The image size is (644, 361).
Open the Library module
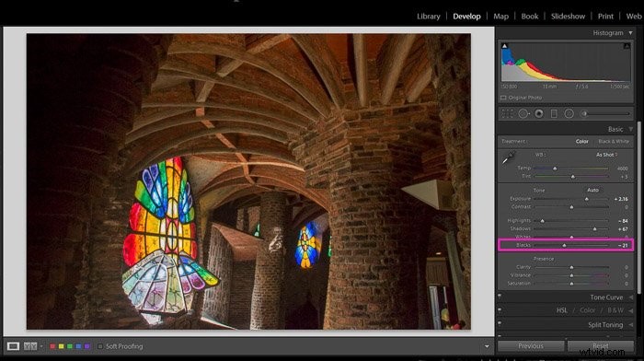point(429,17)
